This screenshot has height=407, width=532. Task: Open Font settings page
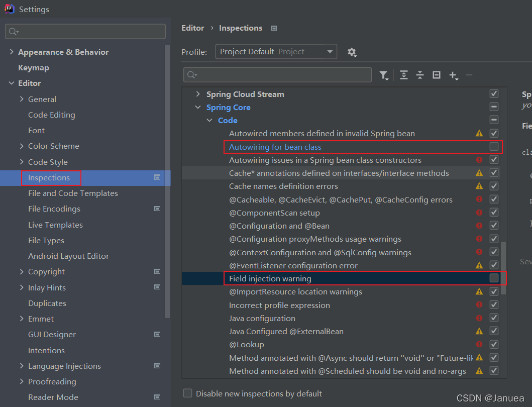[x=36, y=130]
